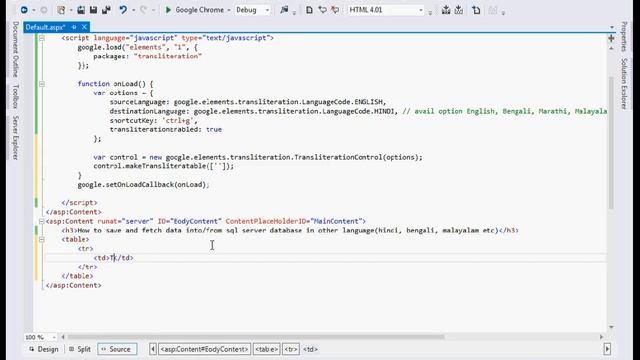Collapse the asp:Content BodyContent outline toggle
The width and height of the screenshot is (640, 360).
42,221
